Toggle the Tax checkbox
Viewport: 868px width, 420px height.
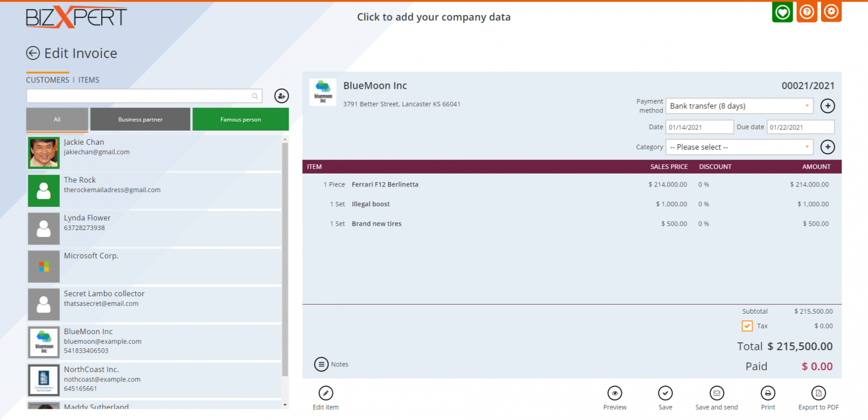coord(747,326)
